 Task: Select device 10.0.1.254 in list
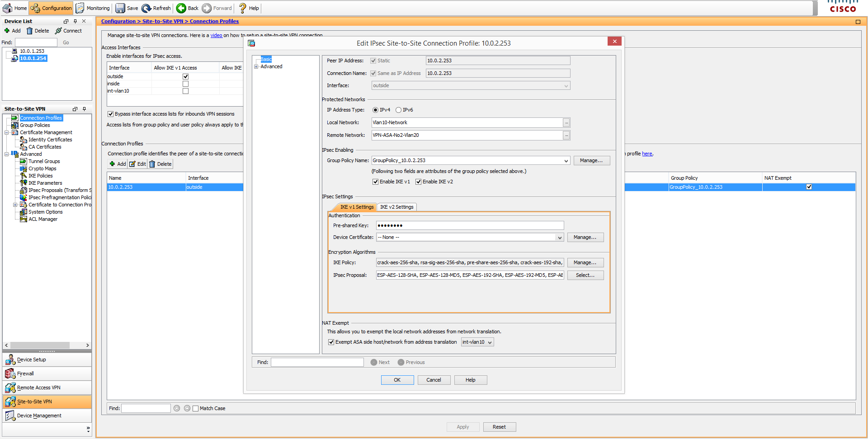click(33, 58)
